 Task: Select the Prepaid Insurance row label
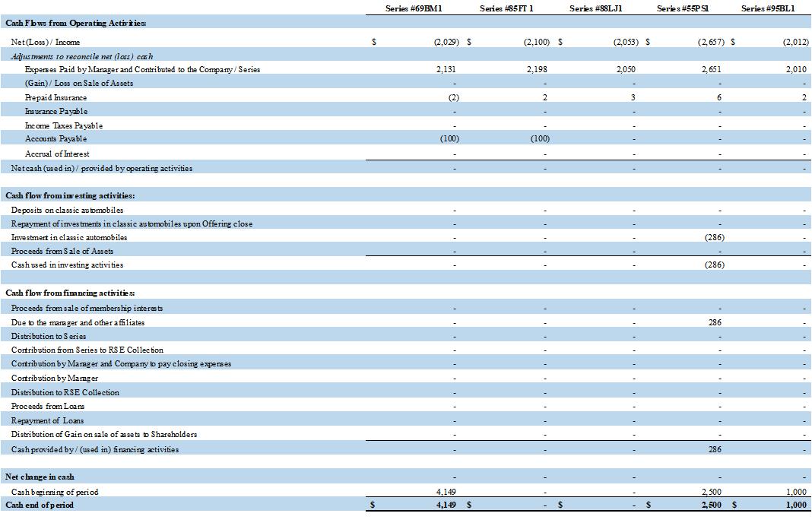tap(56, 97)
